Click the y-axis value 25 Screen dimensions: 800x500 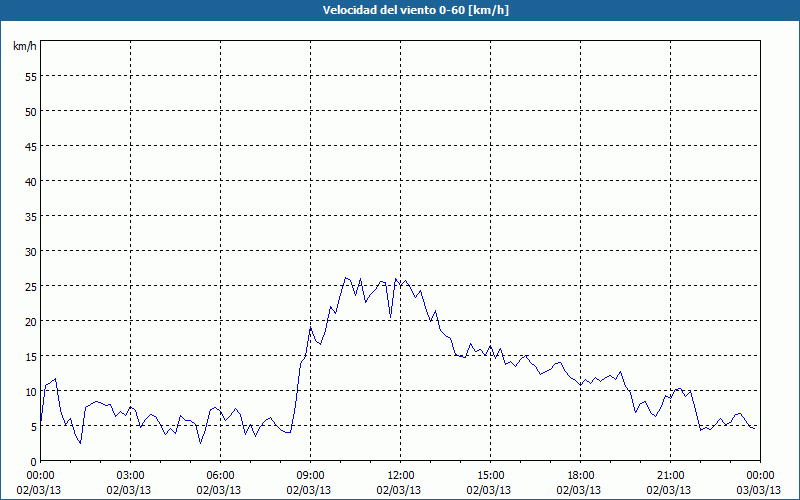point(31,287)
